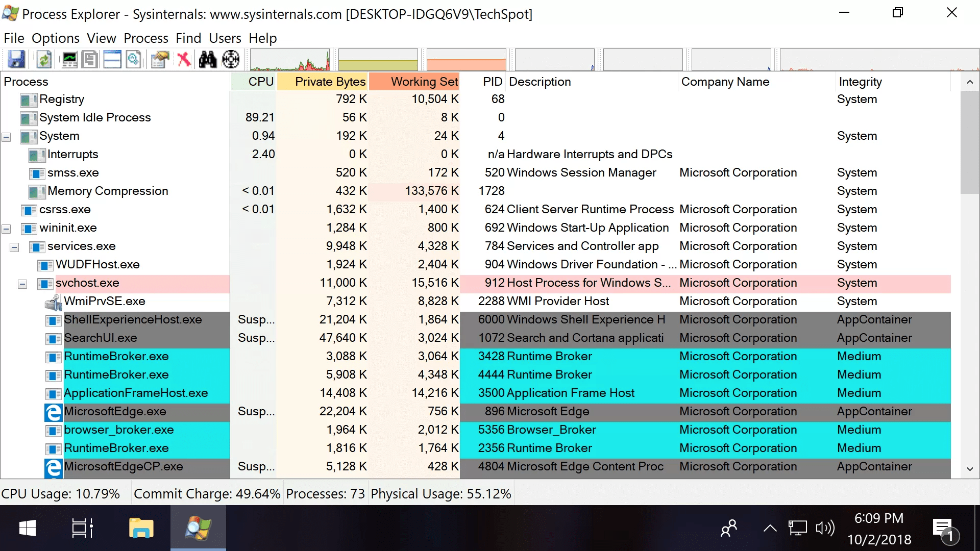Click the Commit Charge status bar entry

[207, 494]
